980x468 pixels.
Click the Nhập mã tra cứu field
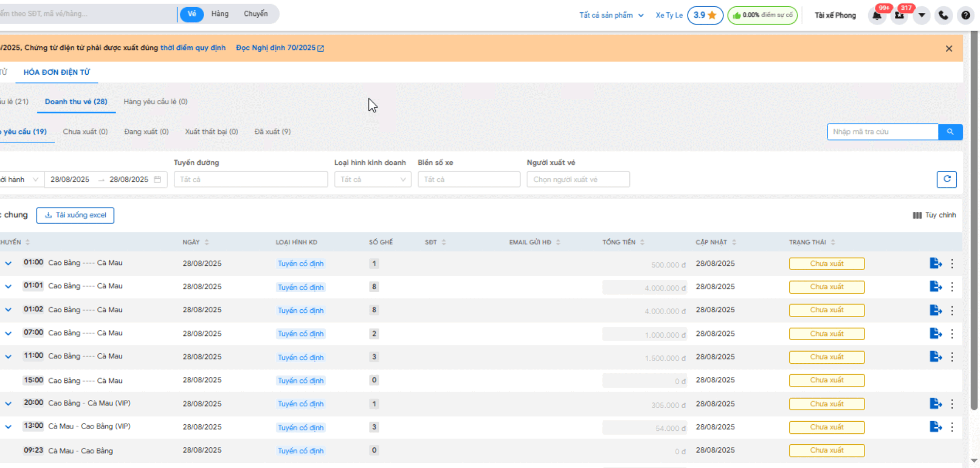point(882,132)
